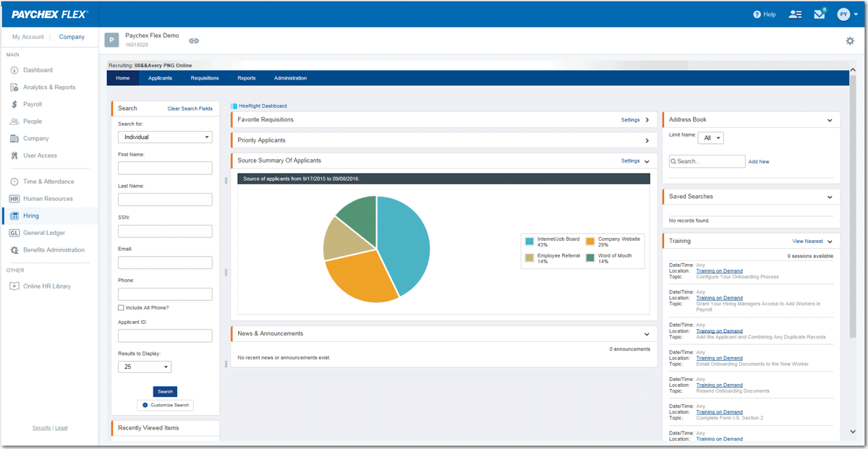Open the HireRight Dashboard link

[x=263, y=106]
